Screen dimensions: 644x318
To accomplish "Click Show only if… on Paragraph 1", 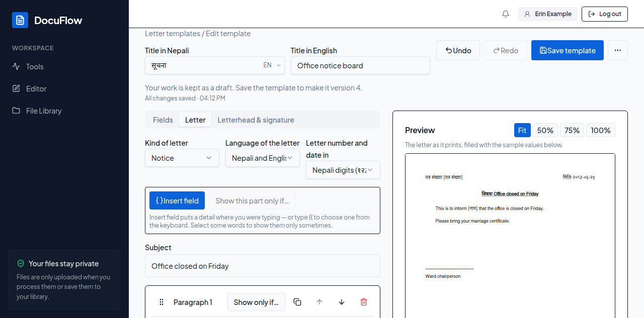I will click(256, 302).
